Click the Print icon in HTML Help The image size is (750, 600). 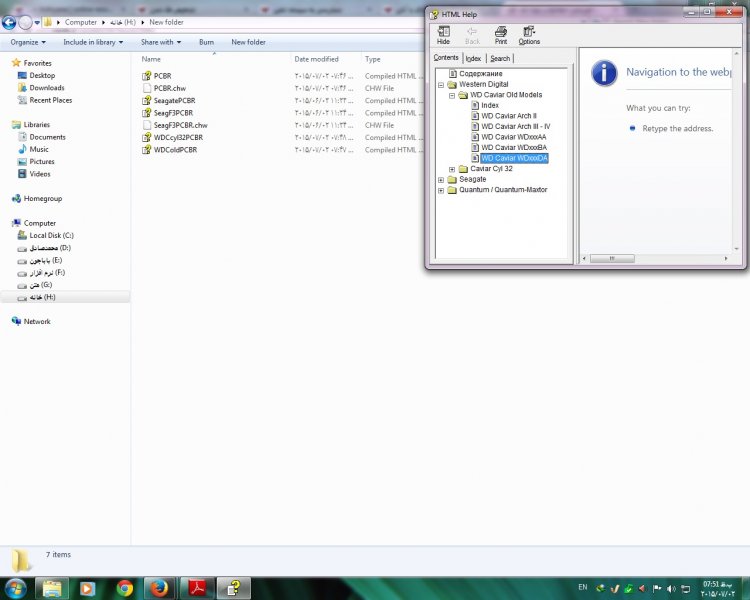[501, 36]
